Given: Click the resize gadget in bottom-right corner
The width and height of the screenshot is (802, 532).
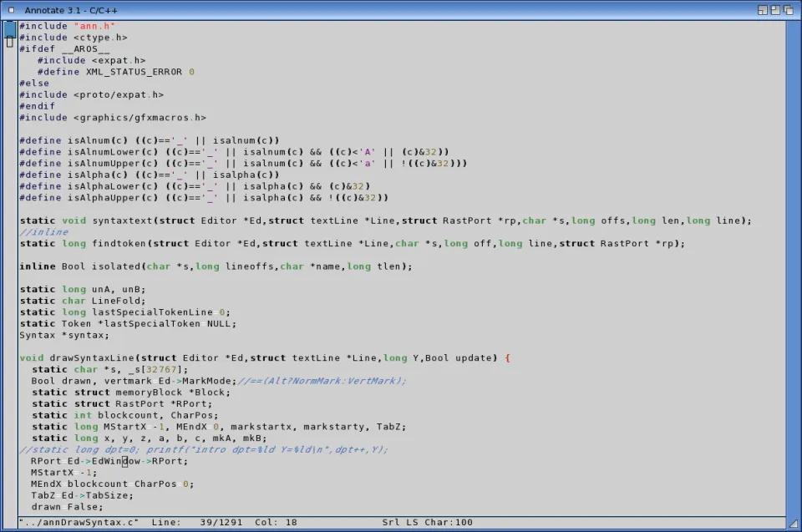Looking at the screenshot, I should tap(793, 523).
